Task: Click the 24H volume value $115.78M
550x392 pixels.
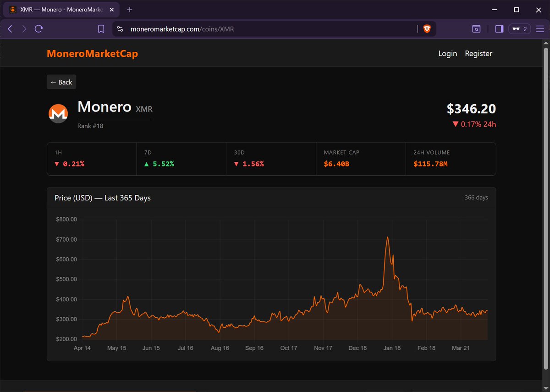Action: 430,164
